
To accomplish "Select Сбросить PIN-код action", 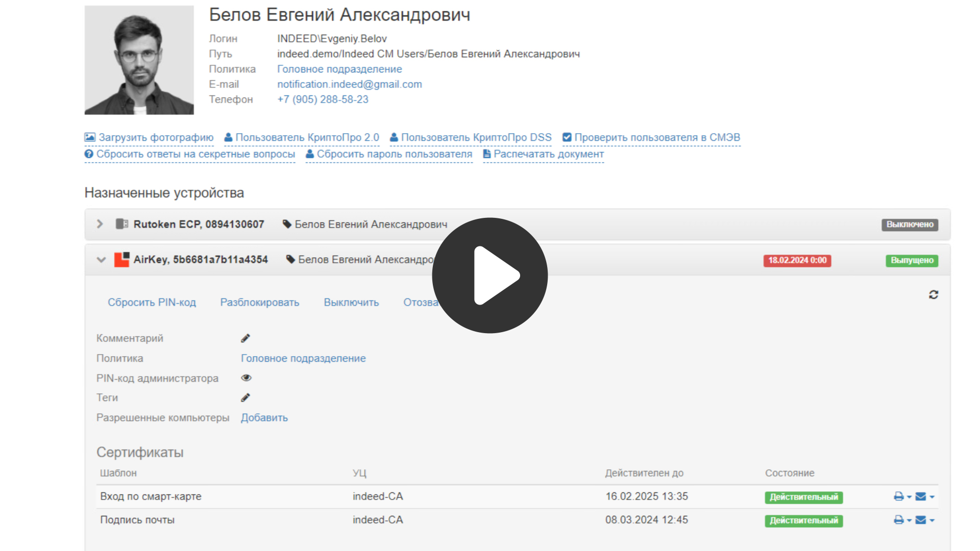I will [152, 303].
